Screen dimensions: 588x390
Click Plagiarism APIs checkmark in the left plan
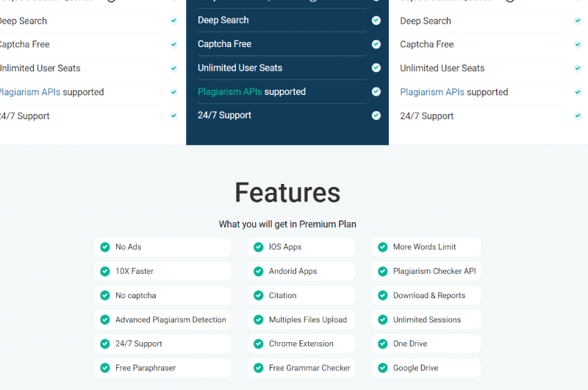pyautogui.click(x=173, y=92)
